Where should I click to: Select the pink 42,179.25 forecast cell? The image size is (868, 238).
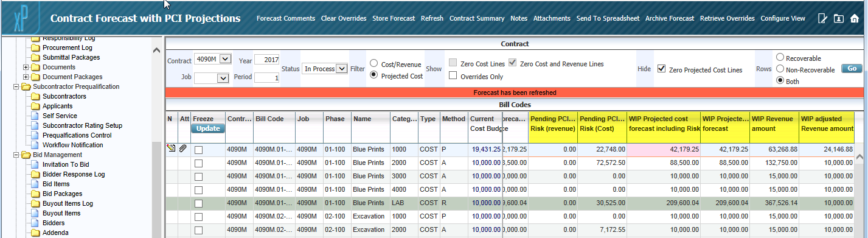pos(664,149)
